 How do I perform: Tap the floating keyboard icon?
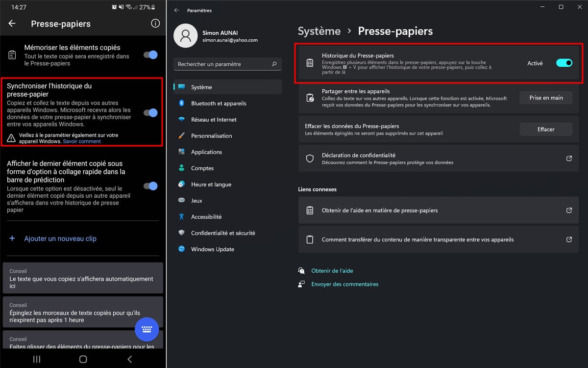147,330
